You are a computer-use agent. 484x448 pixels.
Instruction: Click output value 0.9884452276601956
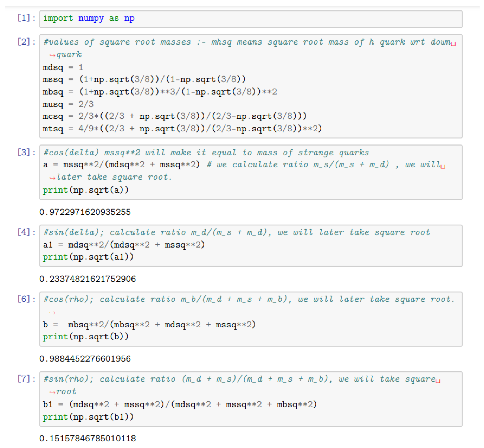85,358
